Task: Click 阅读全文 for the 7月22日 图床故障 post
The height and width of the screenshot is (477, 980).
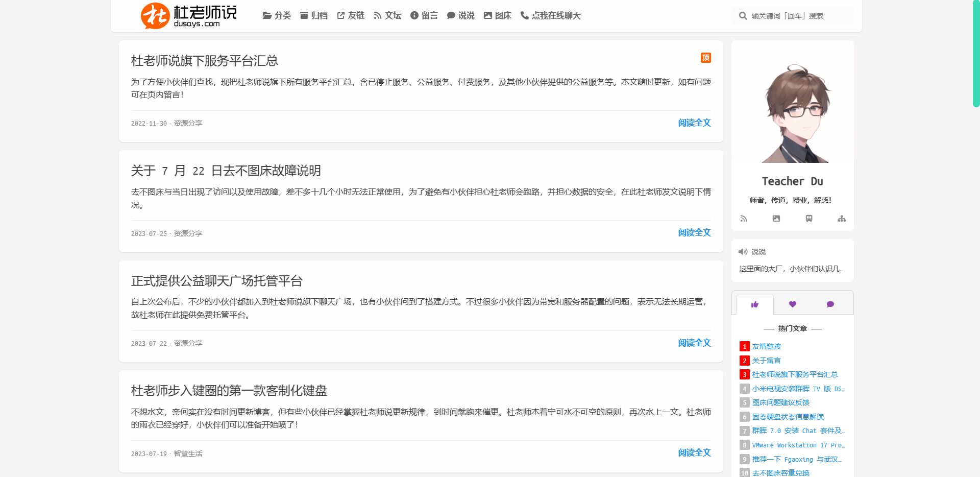Action: tap(694, 233)
